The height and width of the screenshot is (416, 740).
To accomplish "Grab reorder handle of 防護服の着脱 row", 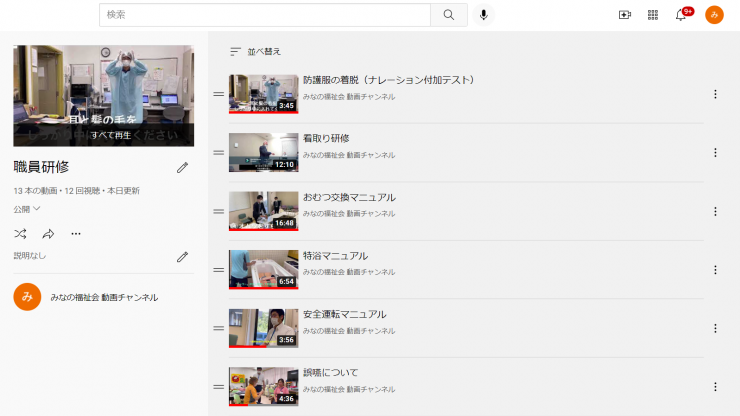I will pyautogui.click(x=219, y=94).
